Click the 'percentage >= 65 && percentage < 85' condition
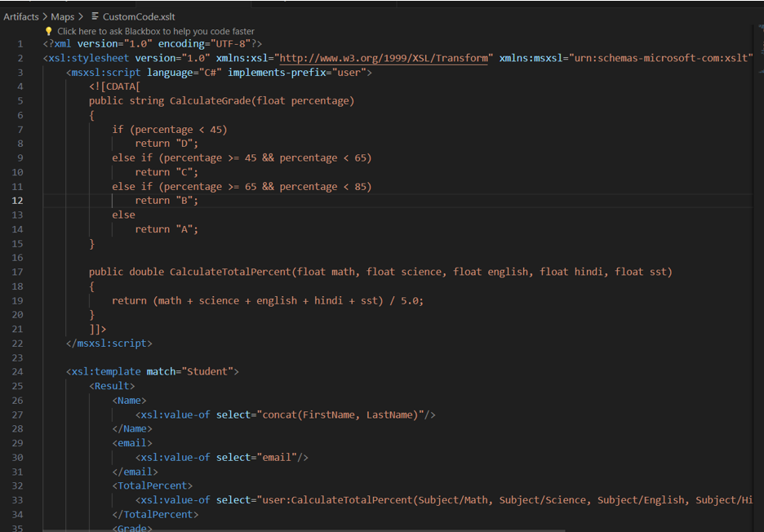The width and height of the screenshot is (764, 532). 265,187
